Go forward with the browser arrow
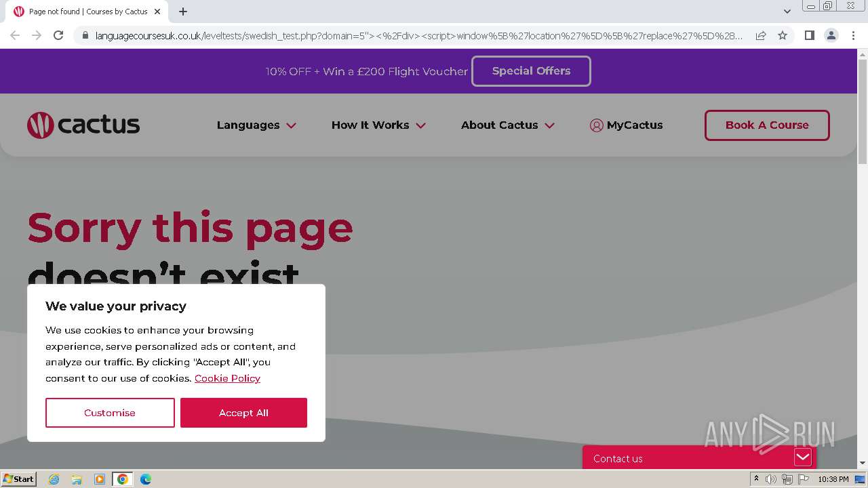868x488 pixels. click(x=37, y=35)
